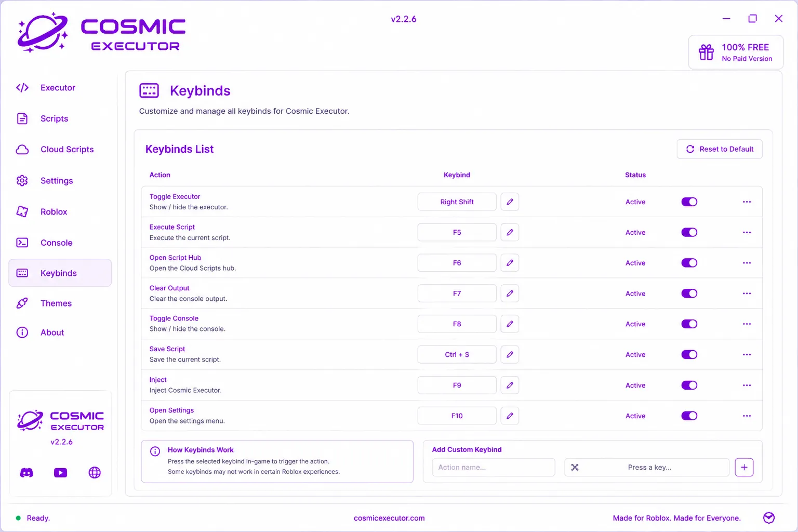This screenshot has width=798, height=532.
Task: Click the Cloud Scripts cloud icon
Action: click(x=22, y=150)
